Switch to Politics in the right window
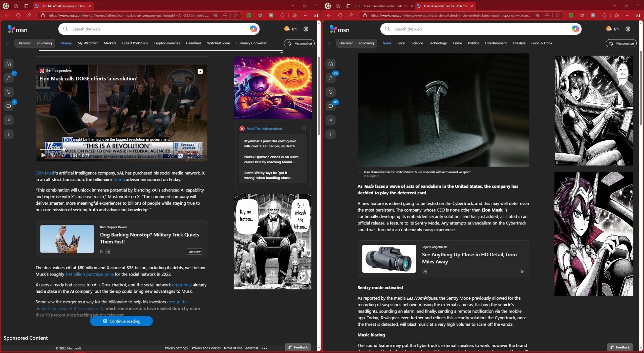The image size is (644, 353). pyautogui.click(x=473, y=43)
